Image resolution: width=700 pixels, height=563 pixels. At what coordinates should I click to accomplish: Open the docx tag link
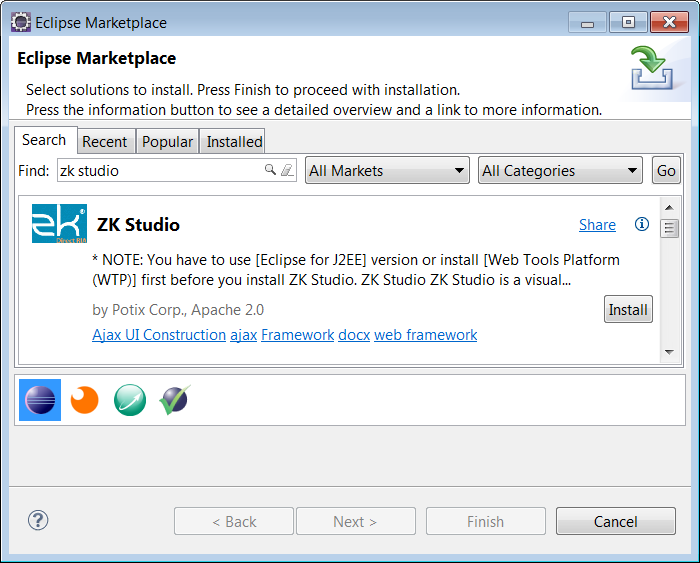[354, 335]
